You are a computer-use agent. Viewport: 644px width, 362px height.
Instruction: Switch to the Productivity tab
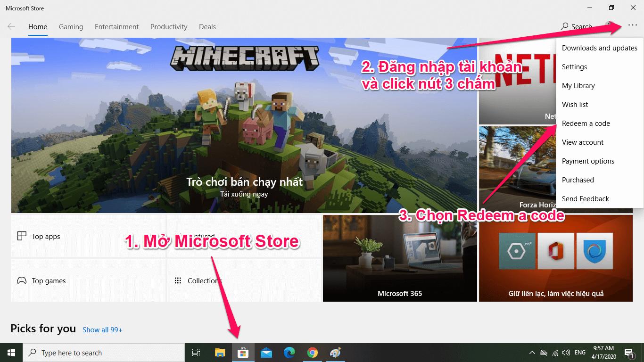pyautogui.click(x=169, y=27)
